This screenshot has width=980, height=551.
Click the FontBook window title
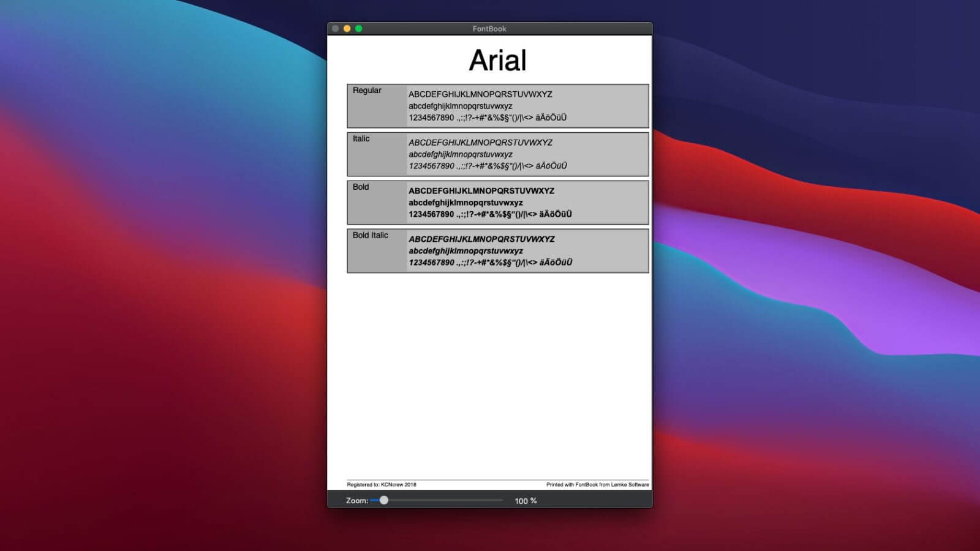[489, 29]
